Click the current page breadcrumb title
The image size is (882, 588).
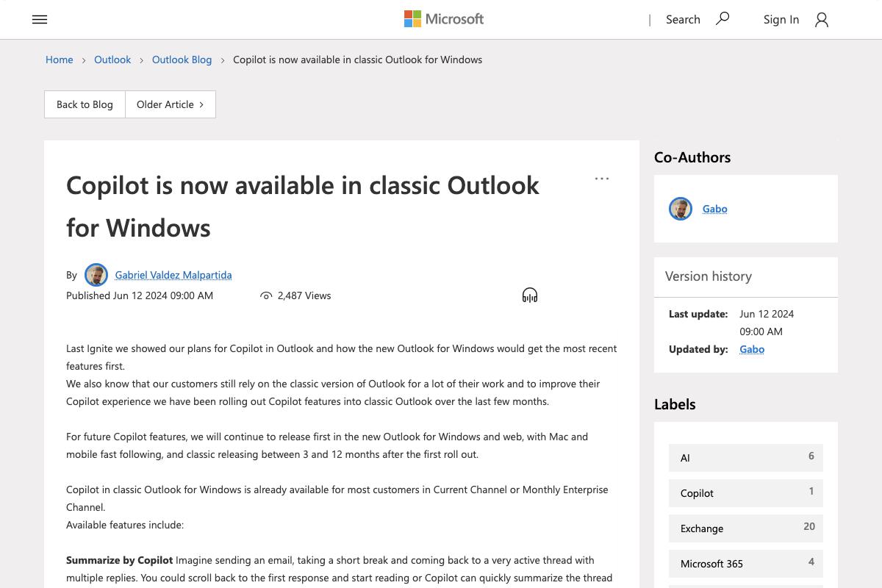pyautogui.click(x=358, y=60)
